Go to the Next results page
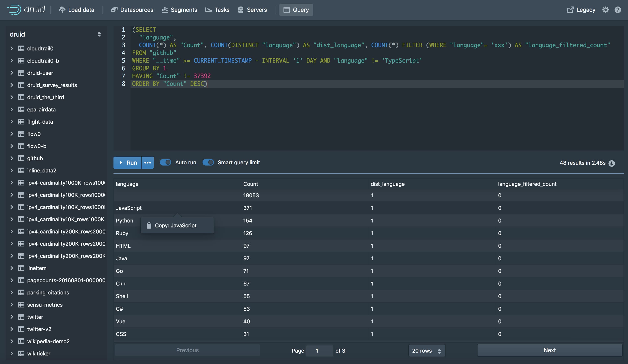 click(x=549, y=350)
